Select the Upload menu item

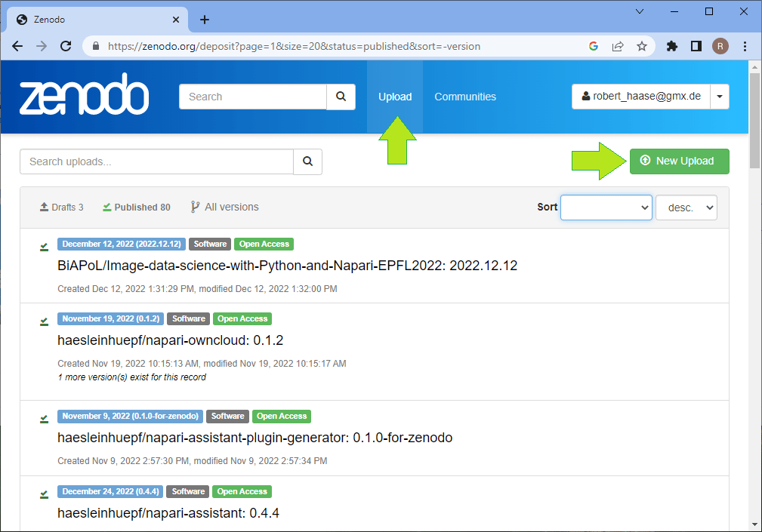coord(395,97)
